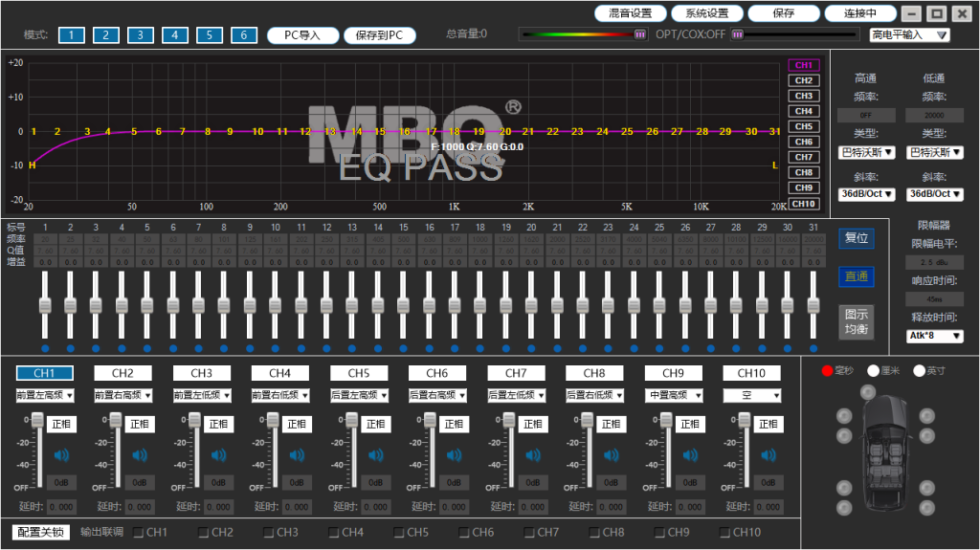980x550 pixels.
Task: Click EQ point 25 on the curve
Action: (627, 131)
